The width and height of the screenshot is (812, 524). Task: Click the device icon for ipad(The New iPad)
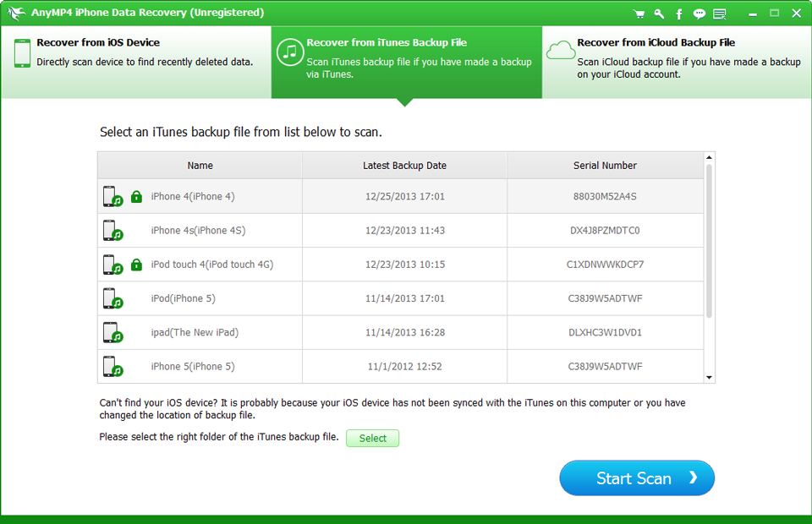(x=112, y=332)
